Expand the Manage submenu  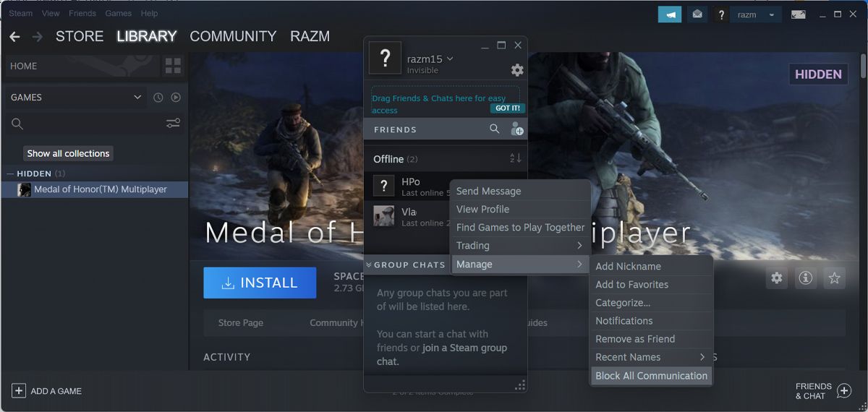519,265
